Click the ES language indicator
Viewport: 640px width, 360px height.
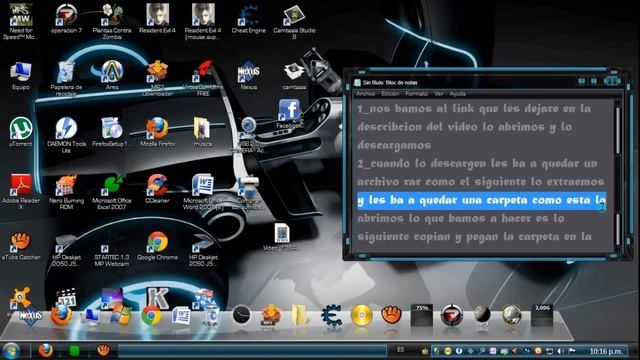[x=400, y=350]
